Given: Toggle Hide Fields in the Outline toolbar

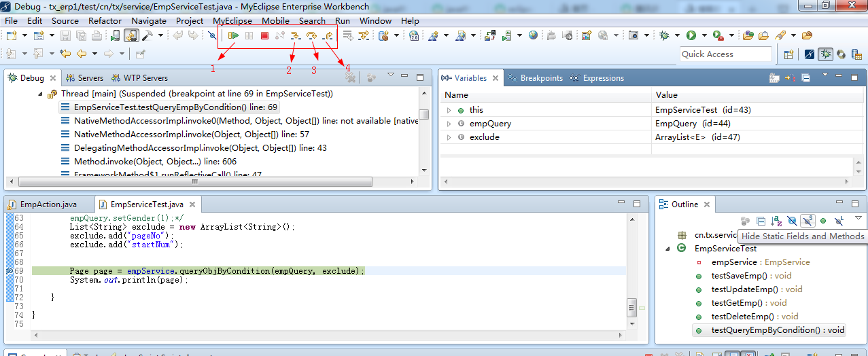Looking at the screenshot, I should (792, 221).
